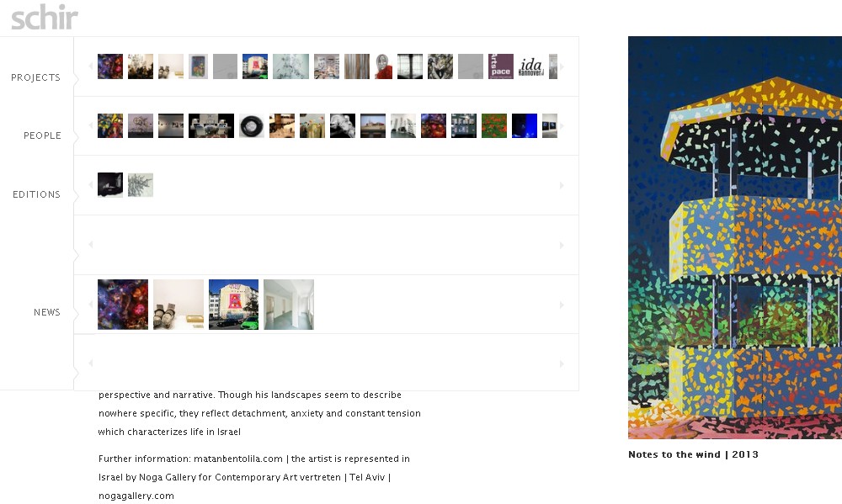The width and height of the screenshot is (842, 504).
Task: Advance the News row with the right arrow
Action: point(562,305)
